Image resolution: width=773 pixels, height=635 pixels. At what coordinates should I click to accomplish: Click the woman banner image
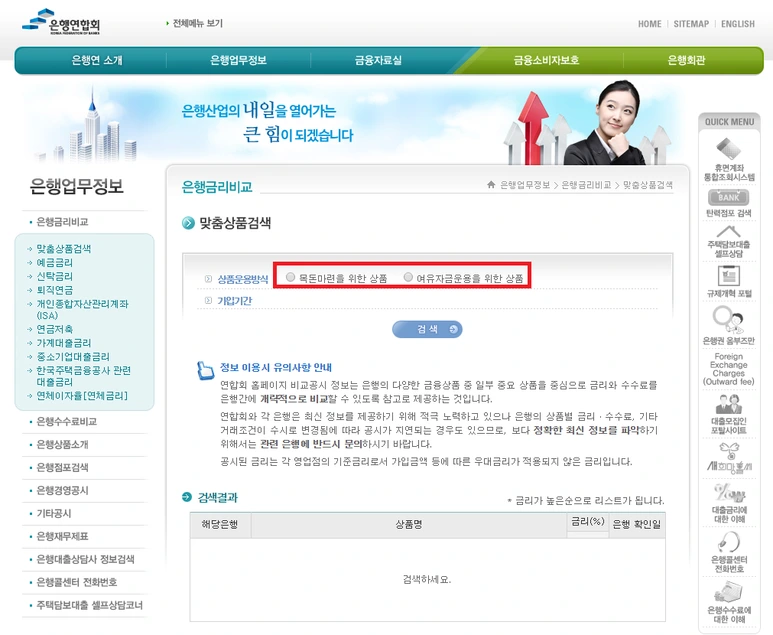pos(606,123)
